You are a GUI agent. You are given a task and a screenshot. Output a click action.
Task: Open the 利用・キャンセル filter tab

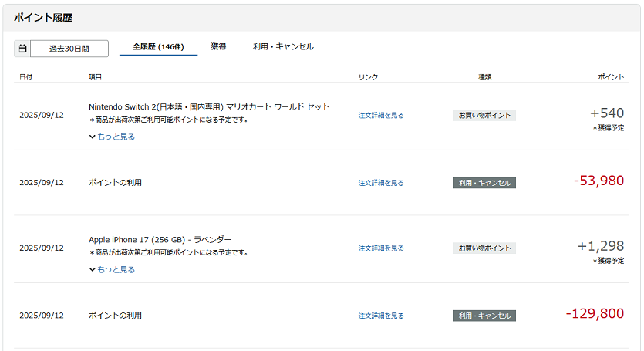(283, 47)
